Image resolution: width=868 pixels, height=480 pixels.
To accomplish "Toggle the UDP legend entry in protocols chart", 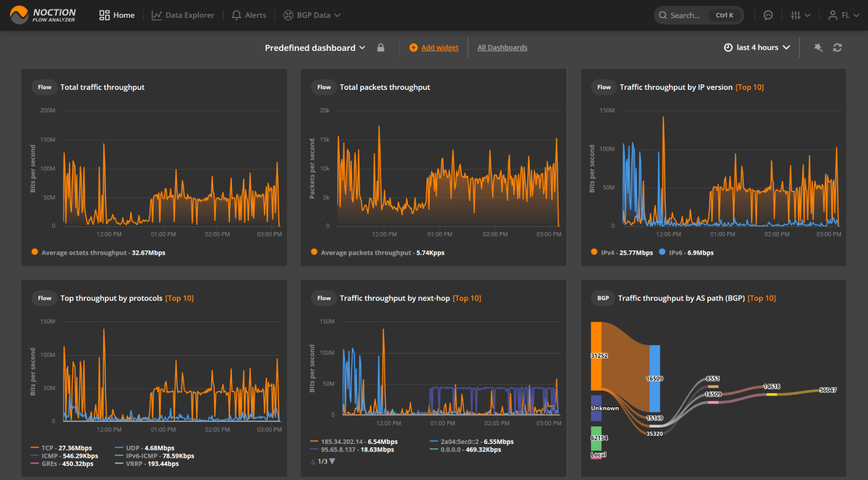I will click(145, 448).
